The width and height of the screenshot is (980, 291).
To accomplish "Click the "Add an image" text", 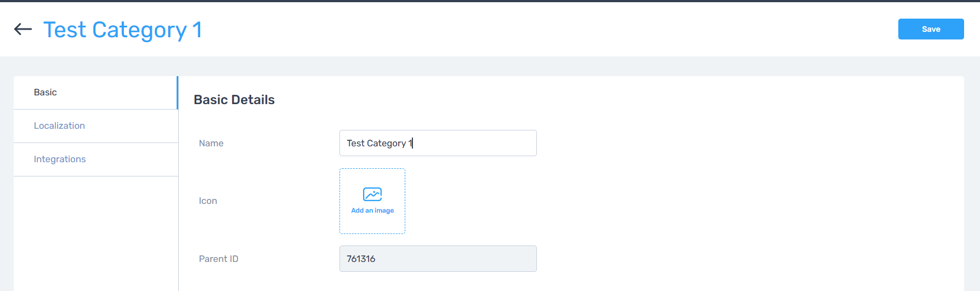I will tap(372, 210).
